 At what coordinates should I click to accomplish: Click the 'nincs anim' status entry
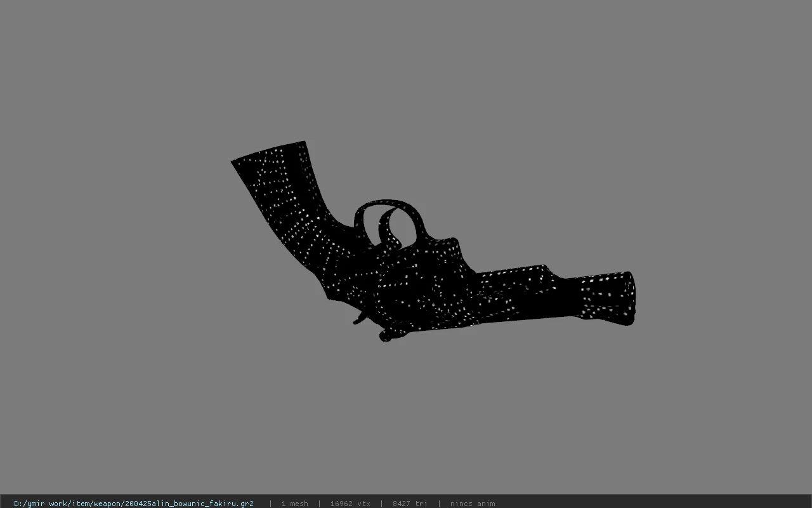[x=473, y=504]
